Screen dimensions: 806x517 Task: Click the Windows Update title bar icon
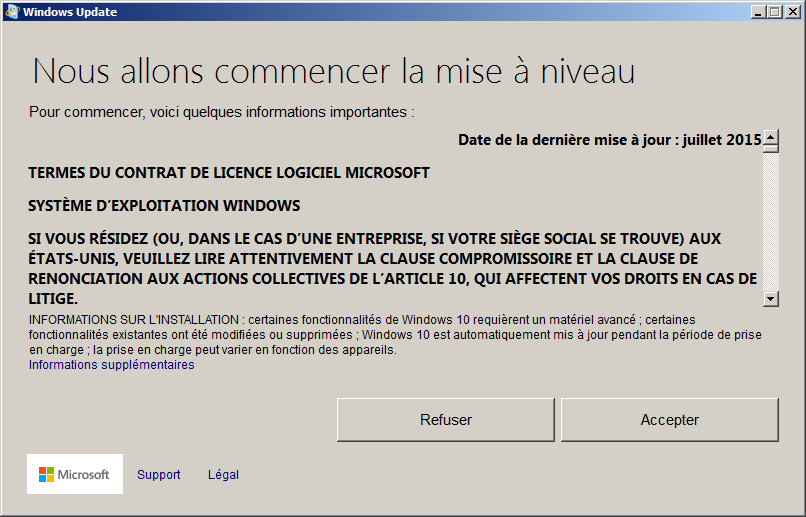[12, 11]
